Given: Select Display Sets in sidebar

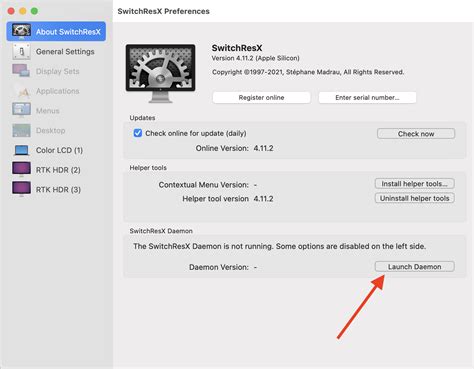Looking at the screenshot, I should click(56, 71).
